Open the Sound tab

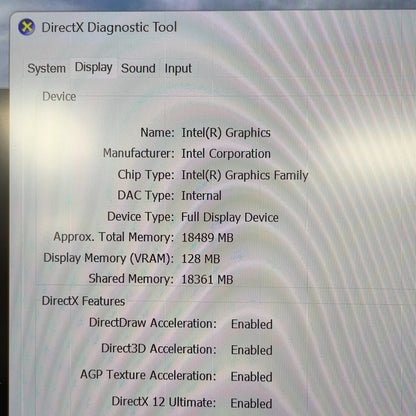(x=138, y=68)
